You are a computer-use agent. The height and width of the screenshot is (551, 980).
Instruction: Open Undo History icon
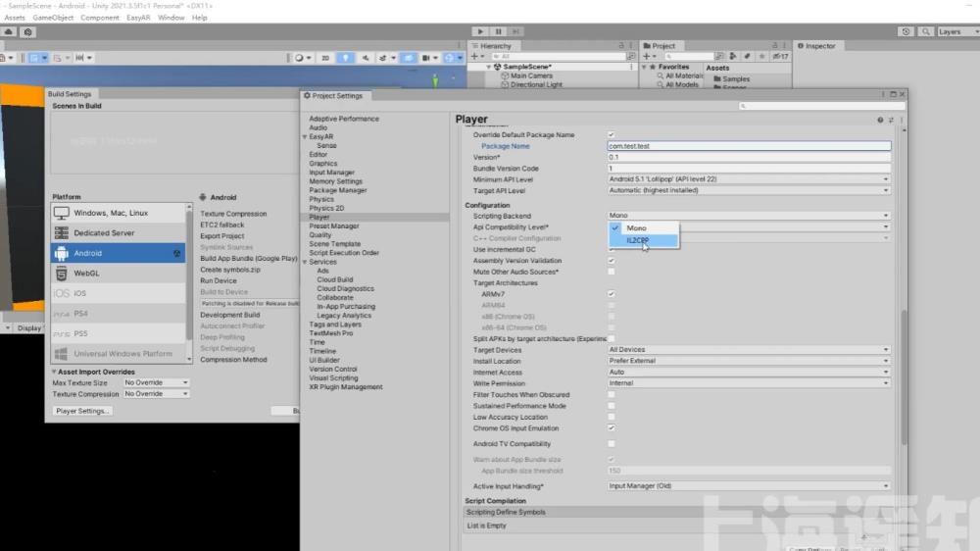pyautogui.click(x=906, y=31)
